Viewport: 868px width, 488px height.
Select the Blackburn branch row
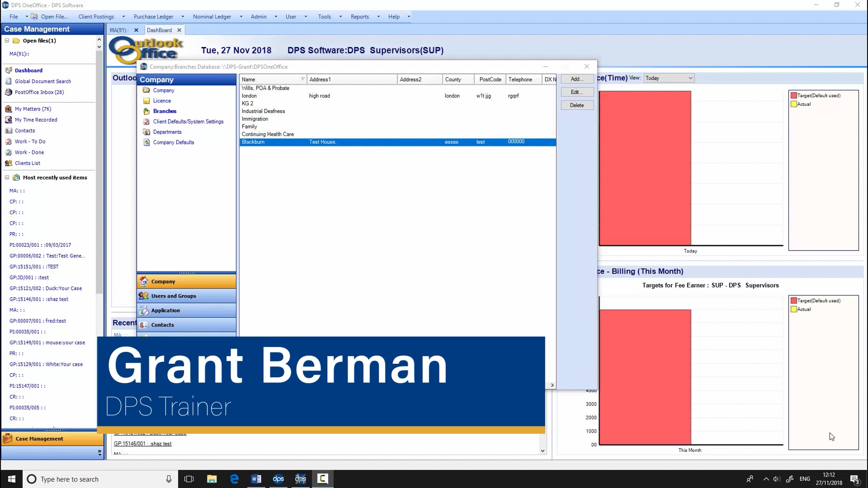tap(398, 142)
